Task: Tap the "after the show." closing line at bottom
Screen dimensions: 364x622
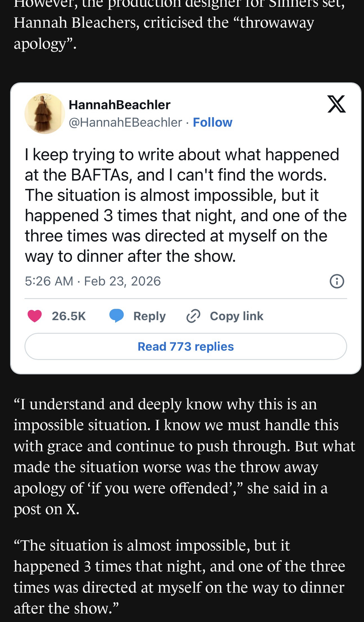Action: (66, 609)
